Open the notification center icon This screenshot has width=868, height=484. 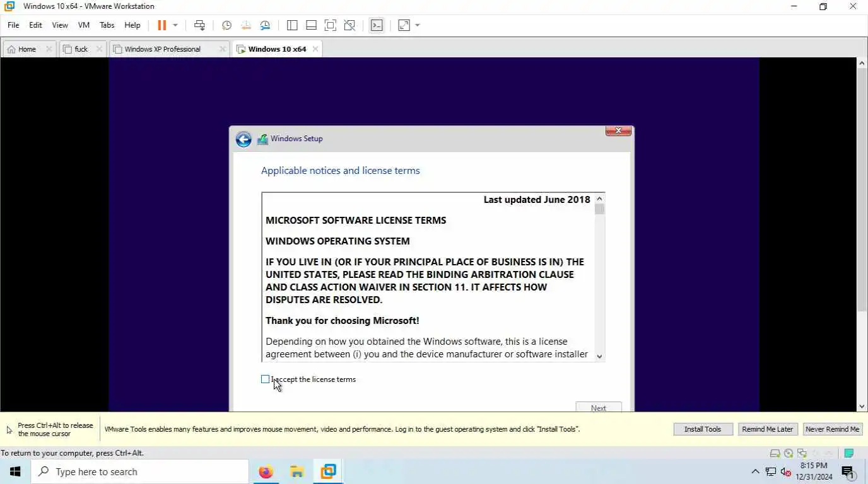848,471
